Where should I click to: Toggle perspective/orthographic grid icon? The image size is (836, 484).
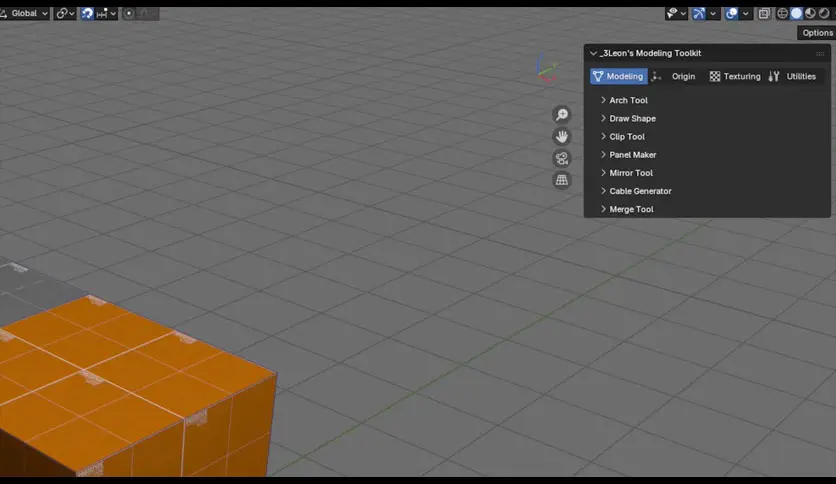(561, 180)
